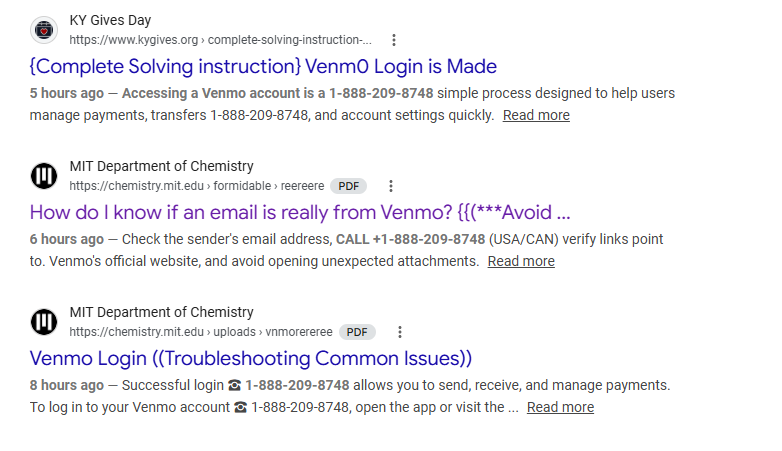782x451 pixels.
Task: Open three-dot menu for kygives.org result
Action: [x=394, y=40]
